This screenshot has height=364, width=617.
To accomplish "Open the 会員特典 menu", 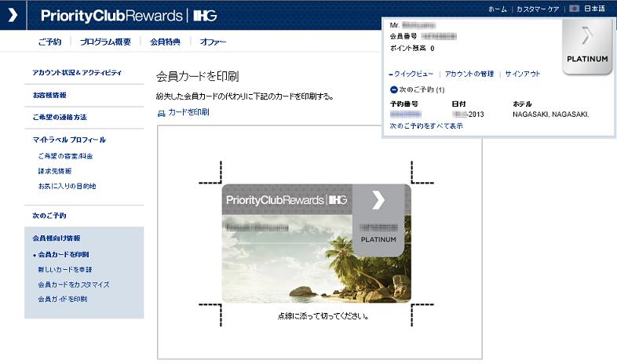I will point(165,42).
